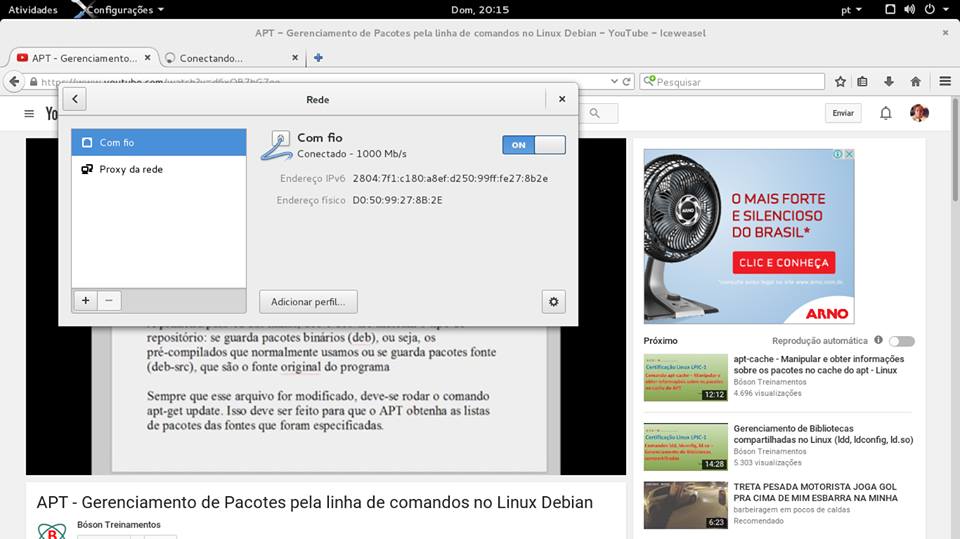Click YouTube search magnifier button
The height and width of the screenshot is (539, 960).
(594, 113)
